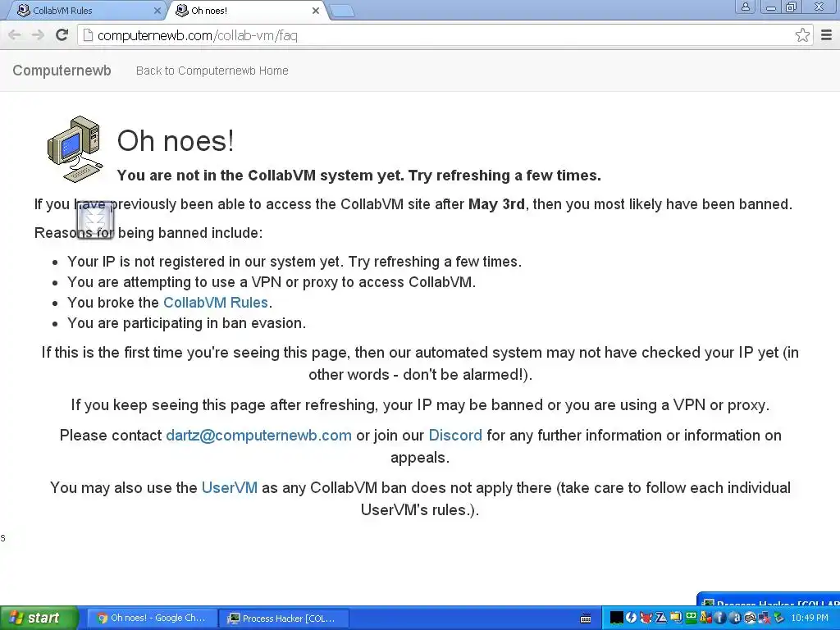
Task: Open the blue lightning bolt tray icon
Action: 631,618
